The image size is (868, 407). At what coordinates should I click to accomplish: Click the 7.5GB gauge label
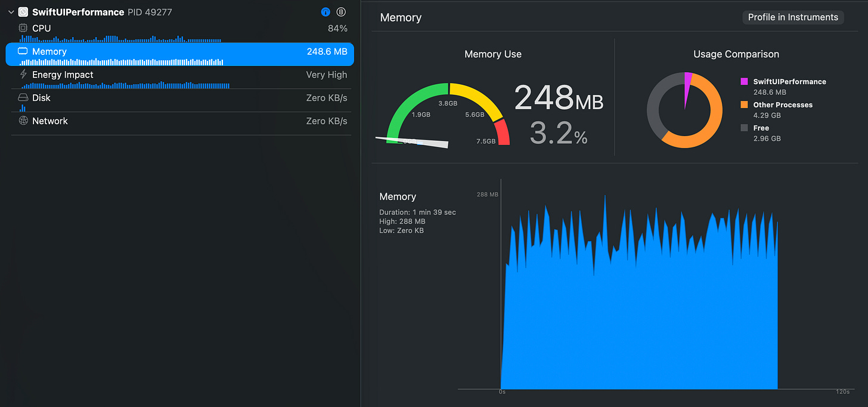(x=486, y=141)
